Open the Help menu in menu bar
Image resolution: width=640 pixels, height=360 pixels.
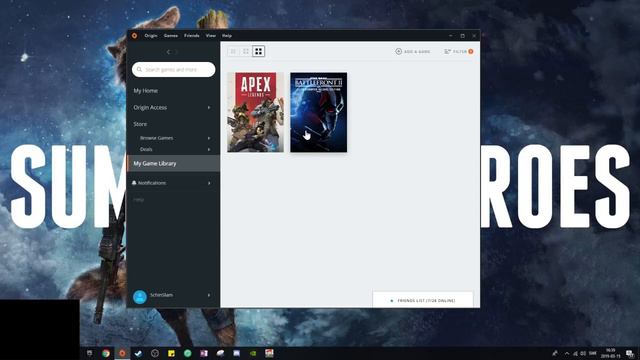coord(227,36)
